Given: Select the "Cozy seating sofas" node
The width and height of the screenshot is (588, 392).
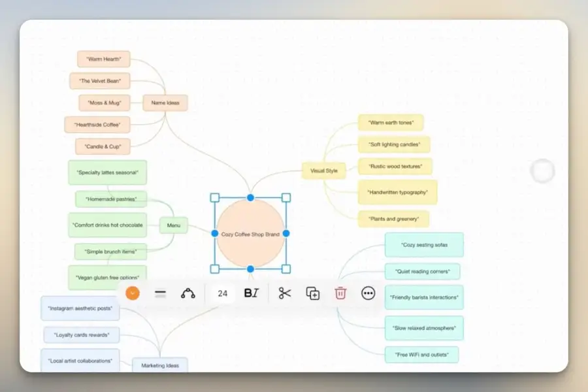Looking at the screenshot, I should pos(424,244).
